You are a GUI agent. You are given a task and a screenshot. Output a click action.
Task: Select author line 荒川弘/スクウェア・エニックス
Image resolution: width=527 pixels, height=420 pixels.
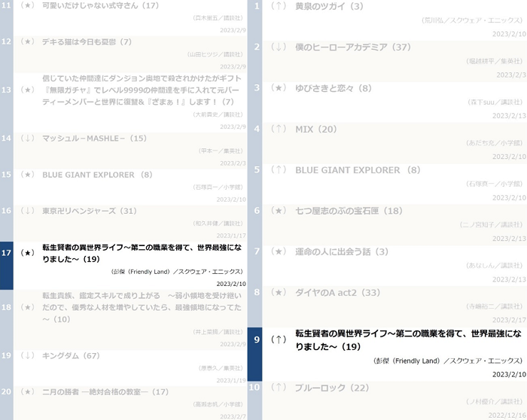[472, 20]
